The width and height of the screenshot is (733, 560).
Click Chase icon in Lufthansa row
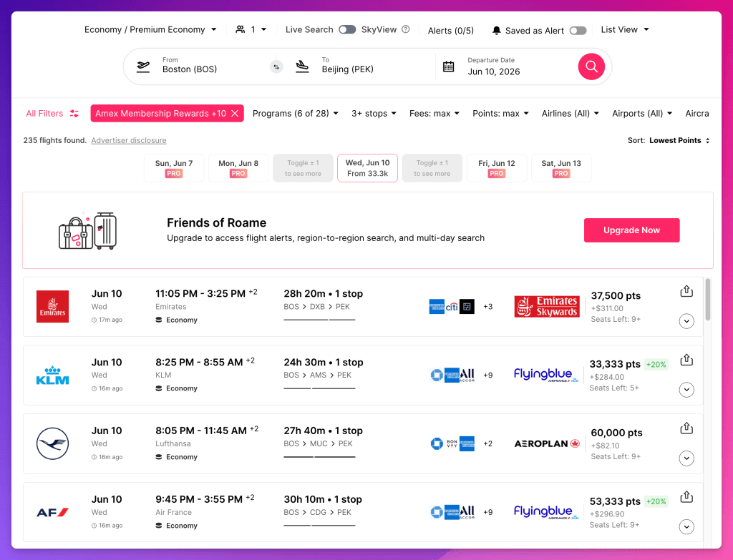(x=437, y=443)
